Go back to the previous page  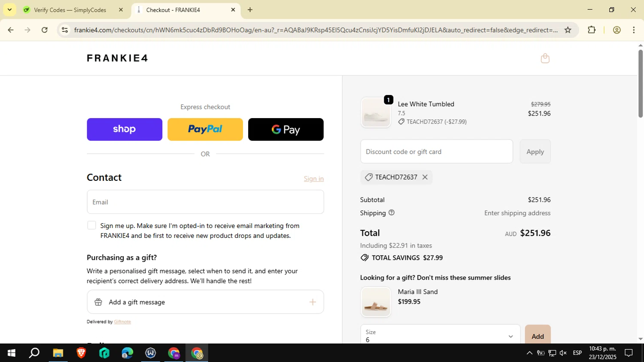pos(11,30)
